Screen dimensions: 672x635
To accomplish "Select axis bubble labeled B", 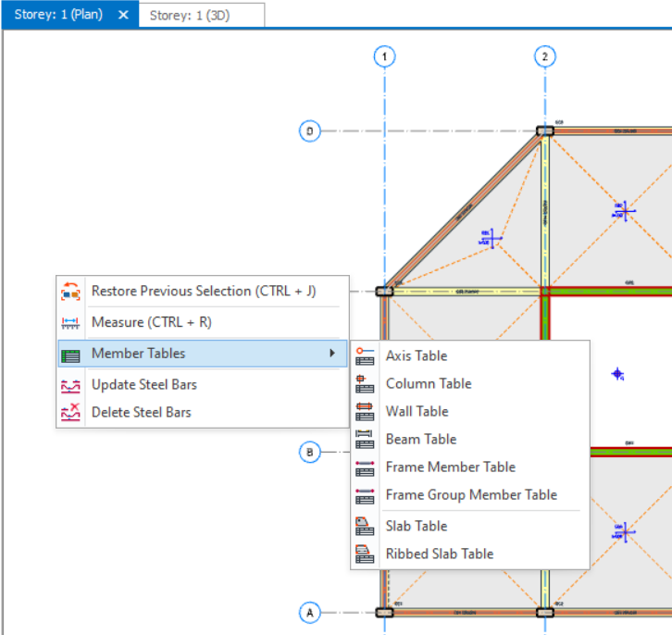I will point(310,453).
